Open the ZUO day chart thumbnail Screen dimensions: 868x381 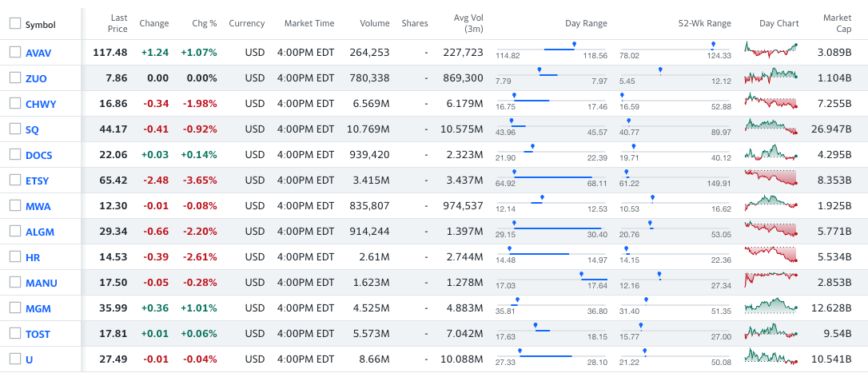click(771, 75)
